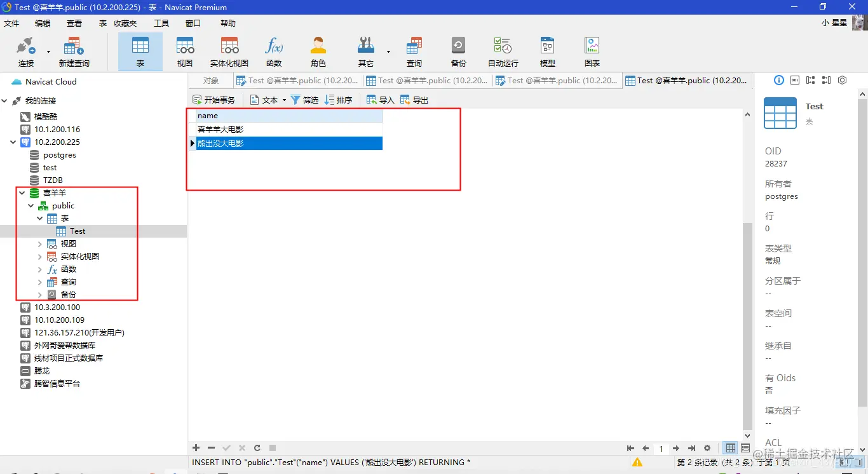
Task: Open the 连接 dropdown arrow
Action: click(48, 51)
